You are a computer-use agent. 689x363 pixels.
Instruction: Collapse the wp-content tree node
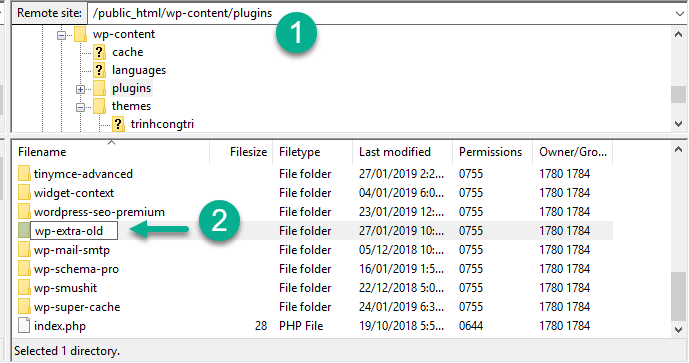(x=62, y=35)
